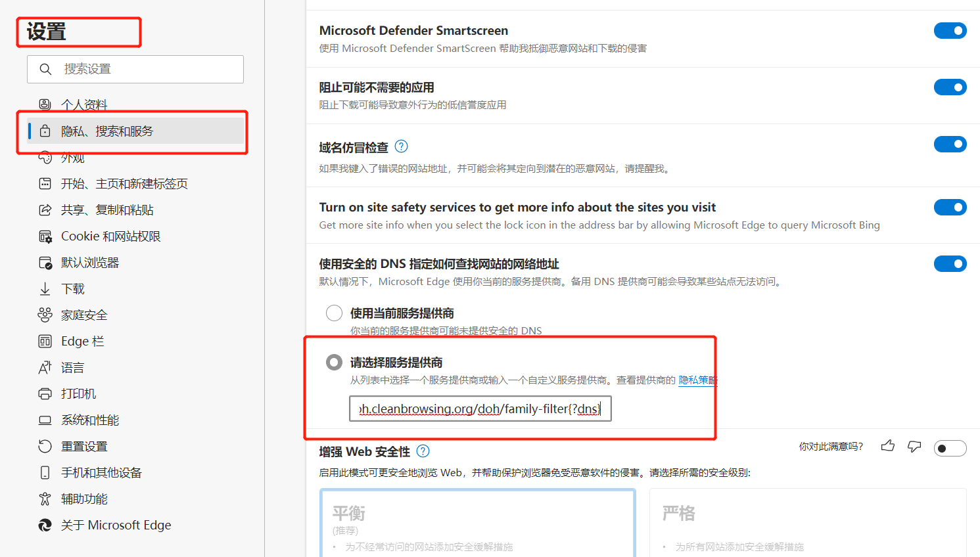The width and height of the screenshot is (980, 557).
Task: Click the custom DNS provider input field
Action: [x=480, y=409]
